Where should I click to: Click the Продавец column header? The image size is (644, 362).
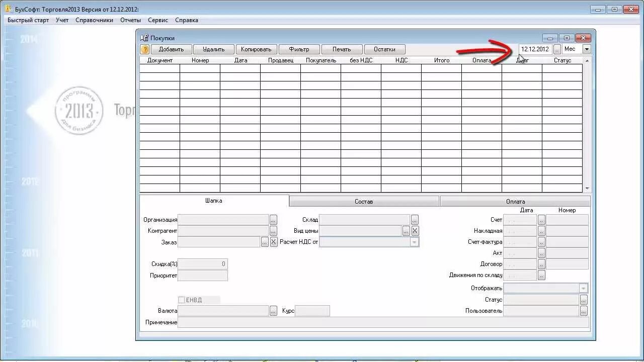[x=281, y=60]
